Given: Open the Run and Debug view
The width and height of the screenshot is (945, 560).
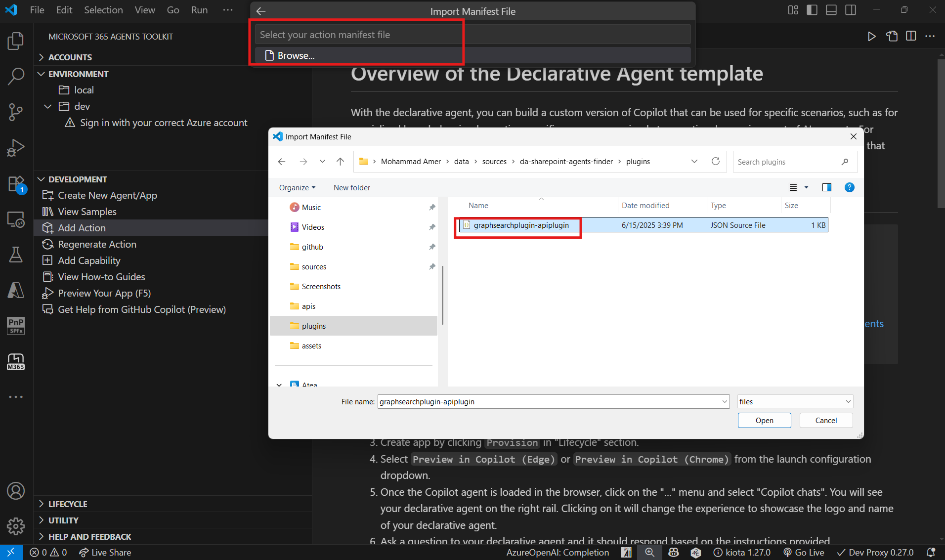Looking at the screenshot, I should pyautogui.click(x=16, y=148).
